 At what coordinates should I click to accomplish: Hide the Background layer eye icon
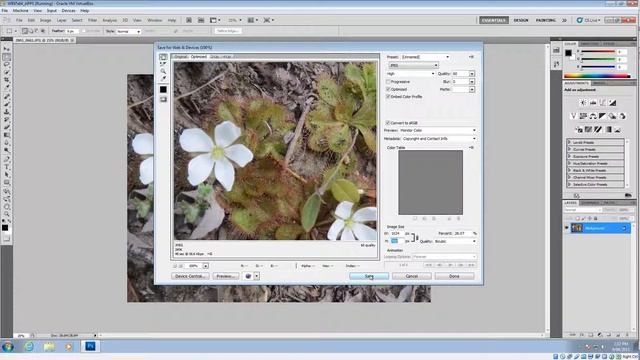coord(567,228)
